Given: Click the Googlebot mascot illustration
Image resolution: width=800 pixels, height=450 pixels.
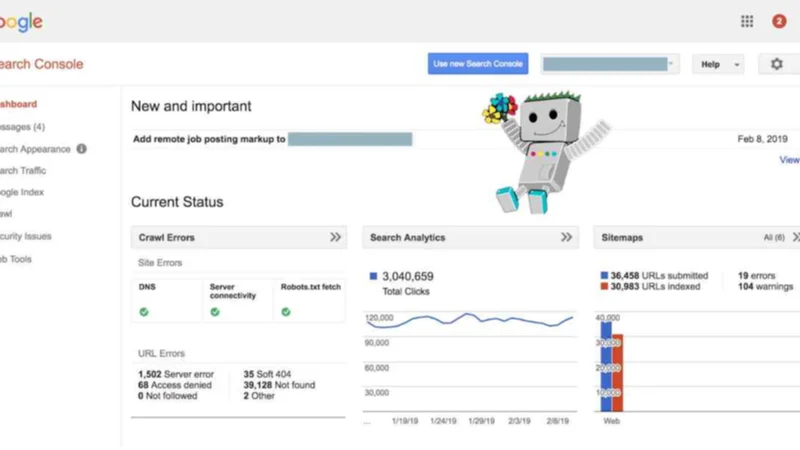Looking at the screenshot, I should (x=545, y=153).
